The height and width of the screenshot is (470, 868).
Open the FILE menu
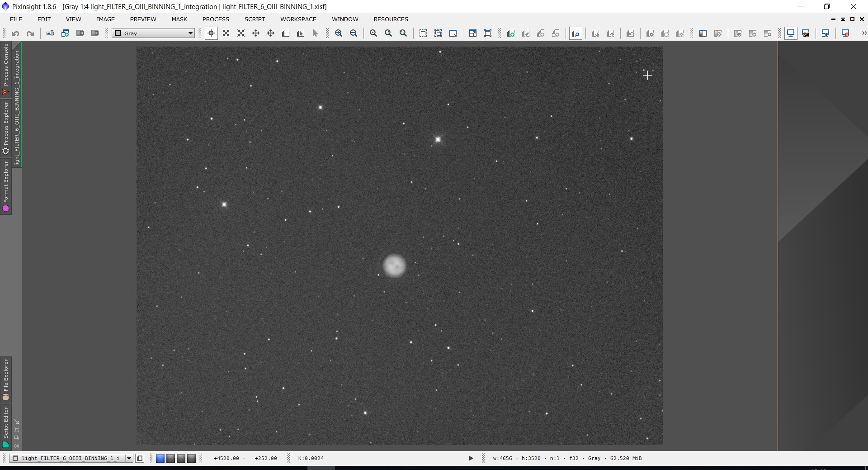click(x=16, y=19)
